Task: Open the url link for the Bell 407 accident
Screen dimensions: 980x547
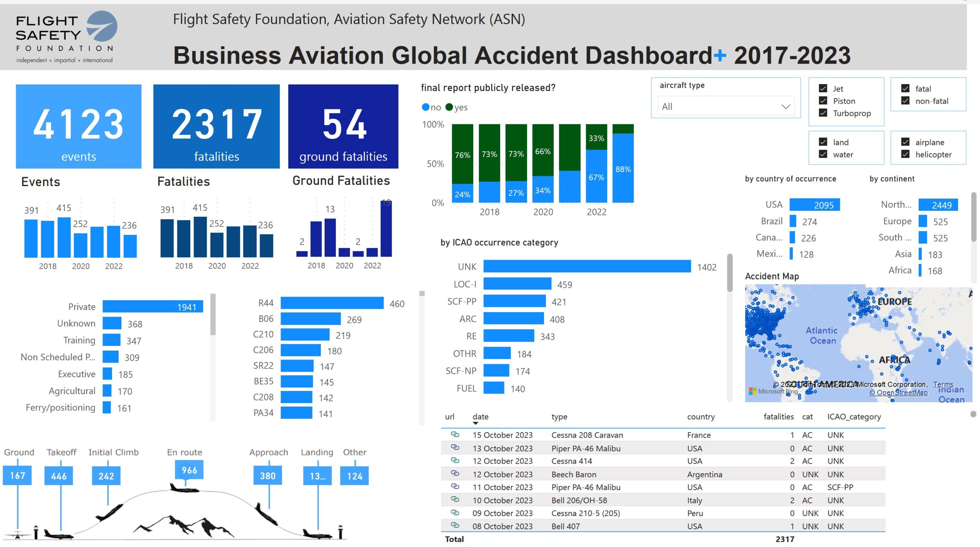Action: coord(455,526)
